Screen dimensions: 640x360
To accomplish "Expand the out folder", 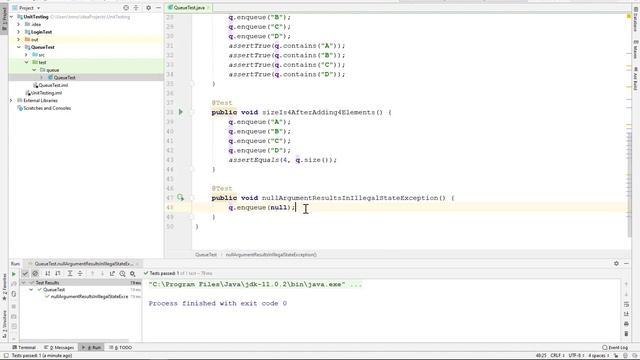I will click(x=18, y=40).
